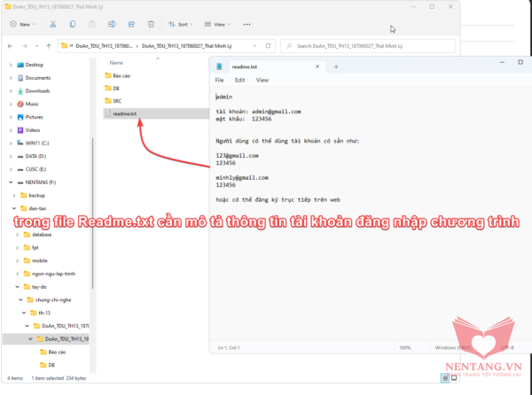
Task: Select the readme.txt file in list
Action: 125,113
